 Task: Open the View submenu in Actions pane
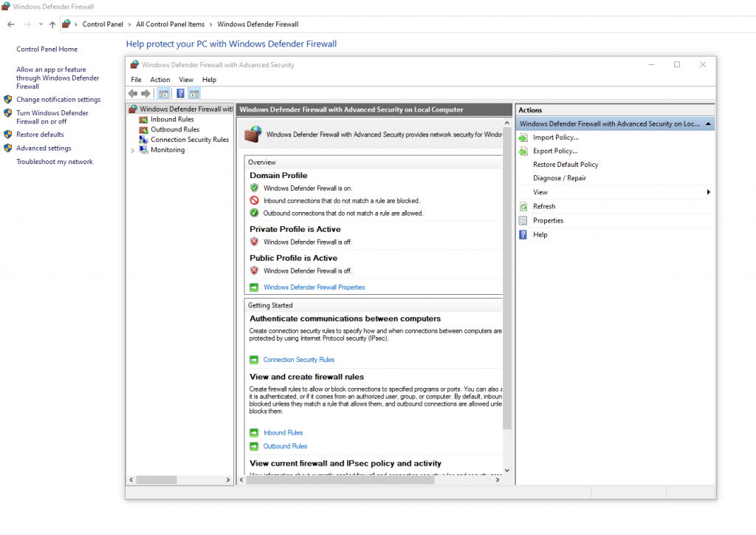[540, 192]
